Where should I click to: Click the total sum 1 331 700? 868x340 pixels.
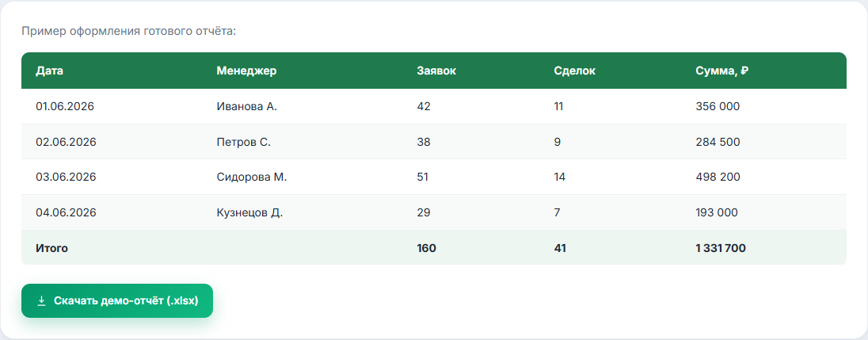point(721,248)
